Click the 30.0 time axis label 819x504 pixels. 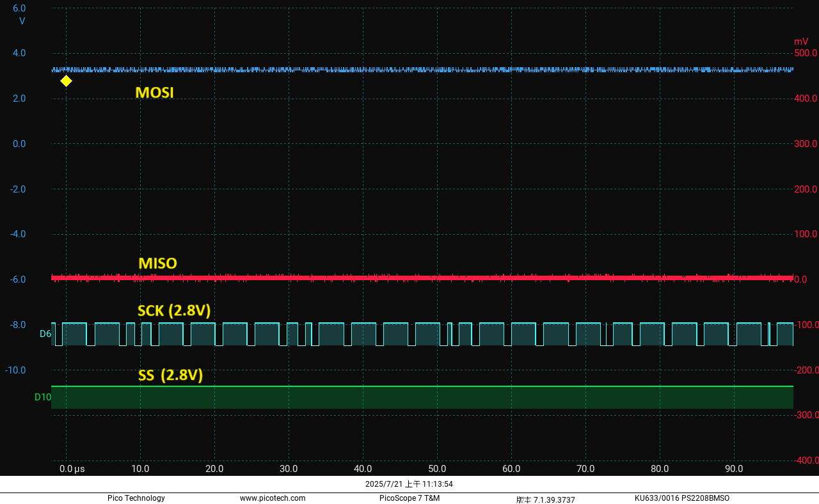(289, 469)
